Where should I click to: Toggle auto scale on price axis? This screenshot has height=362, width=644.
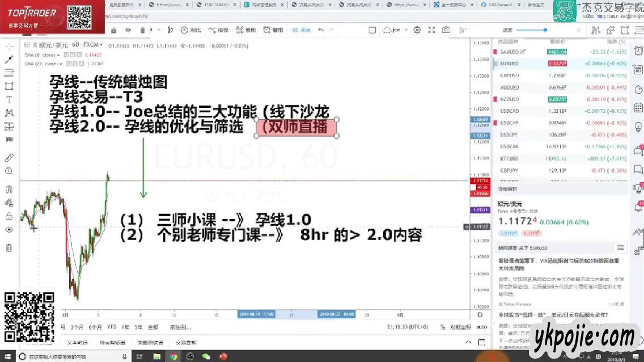coord(481,327)
